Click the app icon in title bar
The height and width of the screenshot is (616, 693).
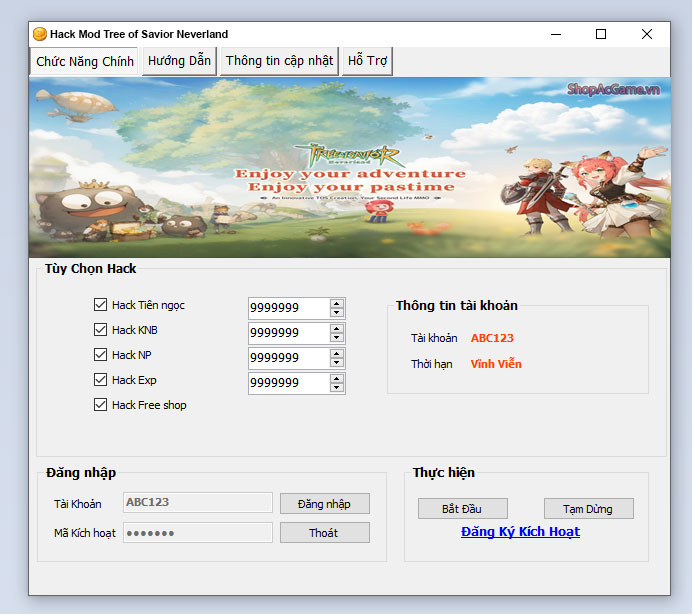40,34
